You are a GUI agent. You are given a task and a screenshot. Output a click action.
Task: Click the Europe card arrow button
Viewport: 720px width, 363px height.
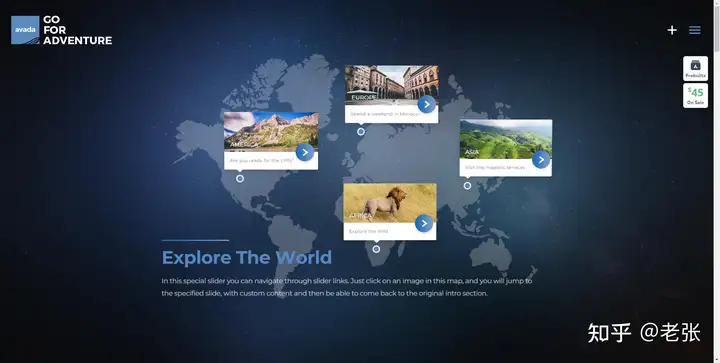pyautogui.click(x=427, y=104)
